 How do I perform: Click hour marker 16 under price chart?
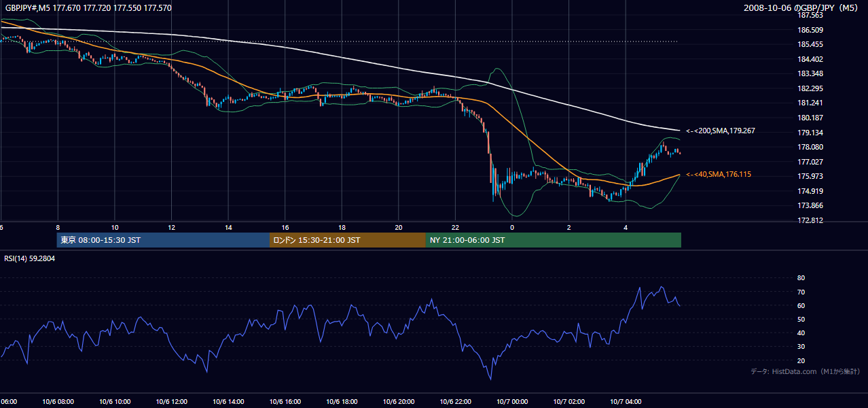click(285, 227)
